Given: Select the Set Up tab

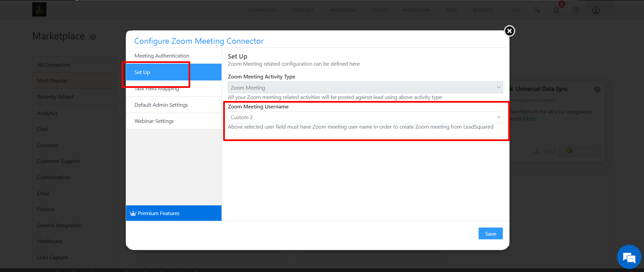Looking at the screenshot, I should click(x=174, y=72).
